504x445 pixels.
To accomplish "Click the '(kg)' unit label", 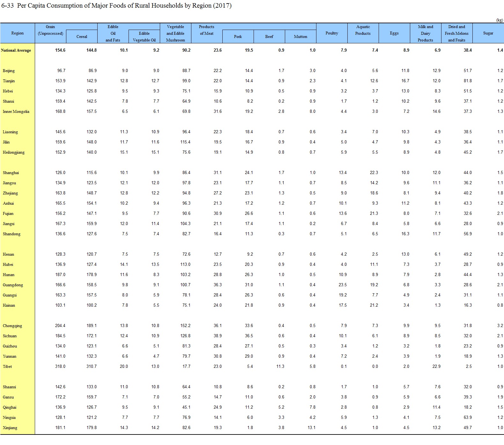I will click(x=500, y=20).
